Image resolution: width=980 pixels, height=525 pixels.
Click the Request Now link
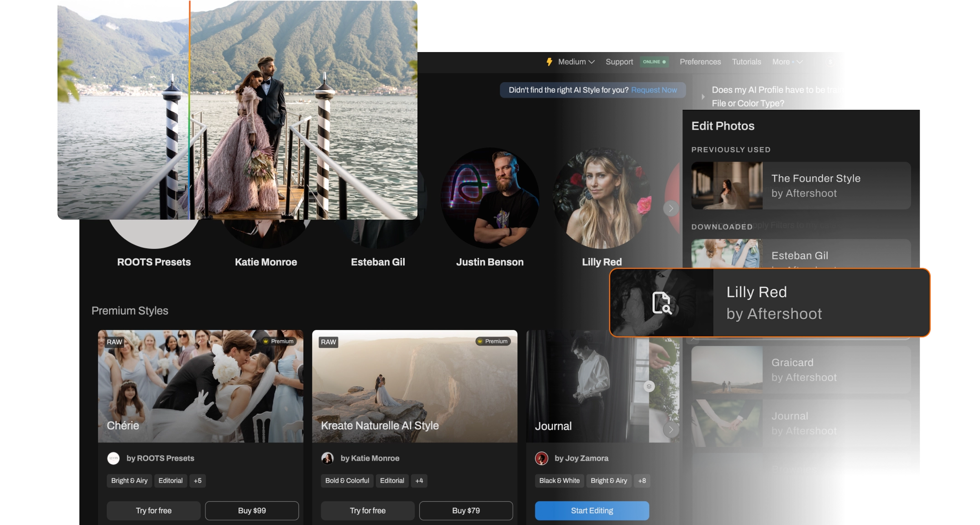[654, 90]
